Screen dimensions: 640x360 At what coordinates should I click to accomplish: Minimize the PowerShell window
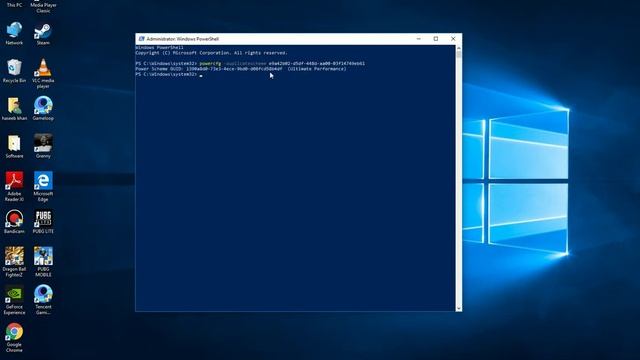pyautogui.click(x=418, y=39)
